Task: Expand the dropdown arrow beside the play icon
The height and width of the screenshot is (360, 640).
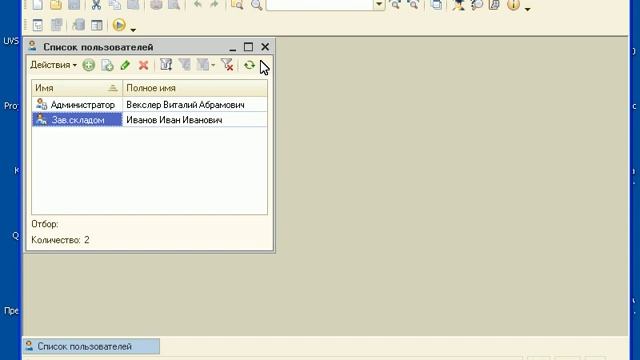Action: coord(133,29)
